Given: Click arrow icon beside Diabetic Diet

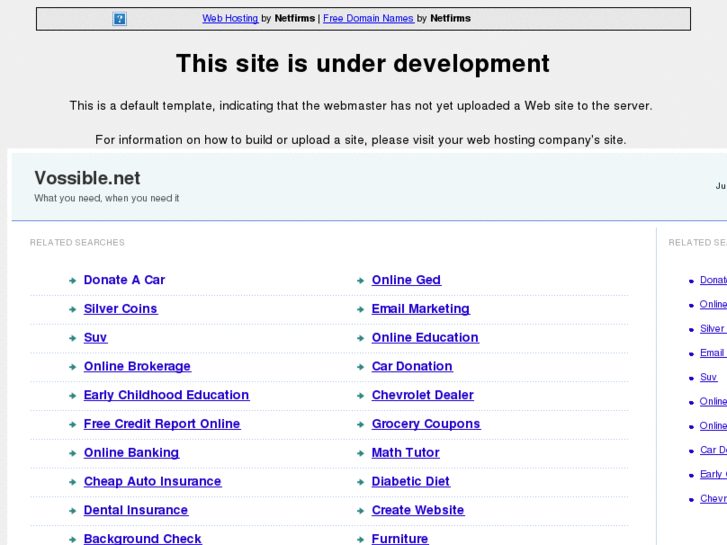Looking at the screenshot, I should point(360,482).
